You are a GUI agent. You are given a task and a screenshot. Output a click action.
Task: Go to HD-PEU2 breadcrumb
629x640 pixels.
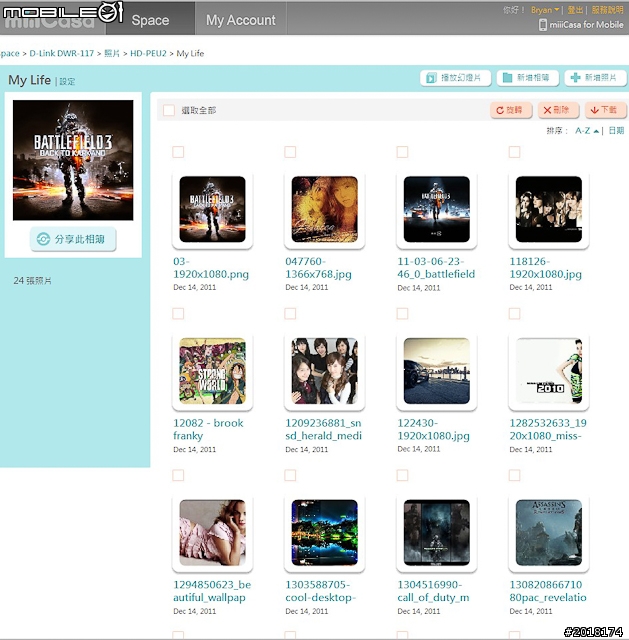pyautogui.click(x=148, y=53)
